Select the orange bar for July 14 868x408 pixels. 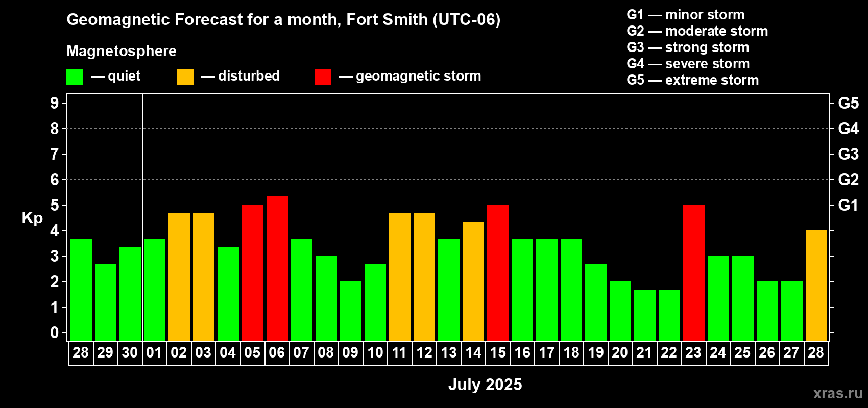point(473,281)
